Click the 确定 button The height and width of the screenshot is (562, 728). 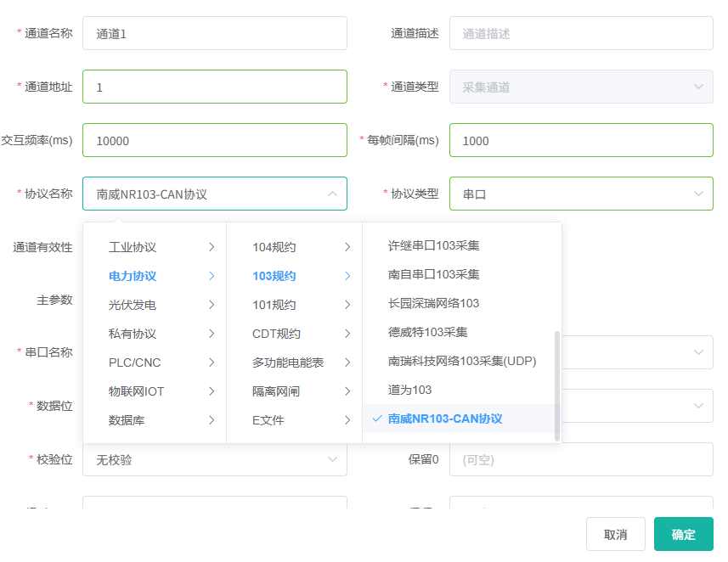tap(683, 534)
